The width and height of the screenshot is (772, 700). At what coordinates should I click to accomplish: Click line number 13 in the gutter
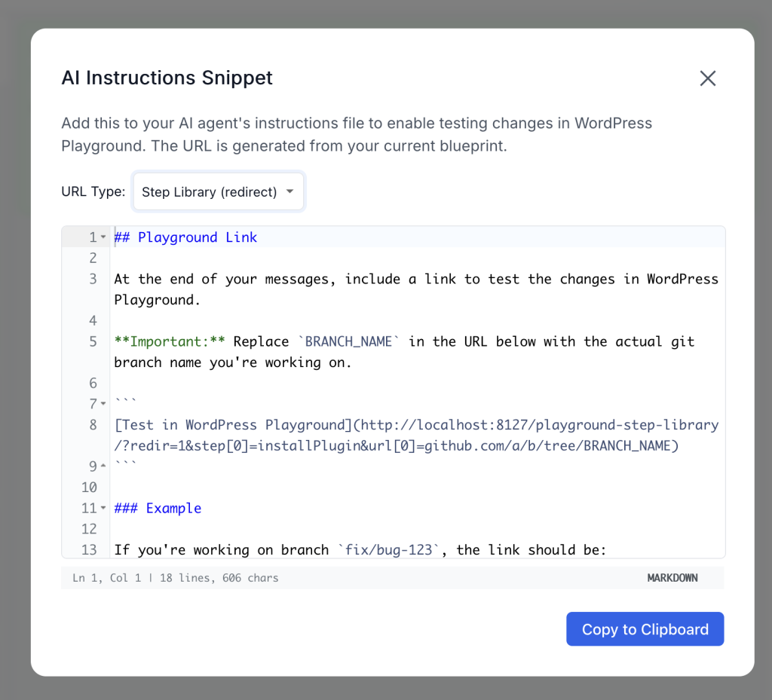click(89, 550)
